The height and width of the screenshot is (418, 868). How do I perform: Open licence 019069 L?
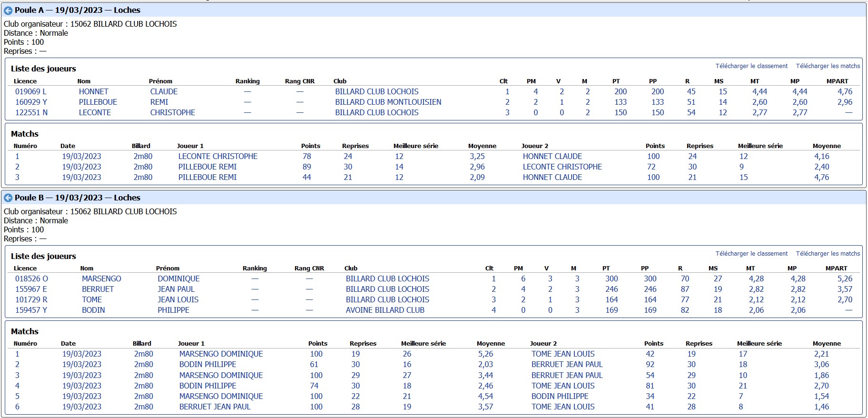[31, 91]
